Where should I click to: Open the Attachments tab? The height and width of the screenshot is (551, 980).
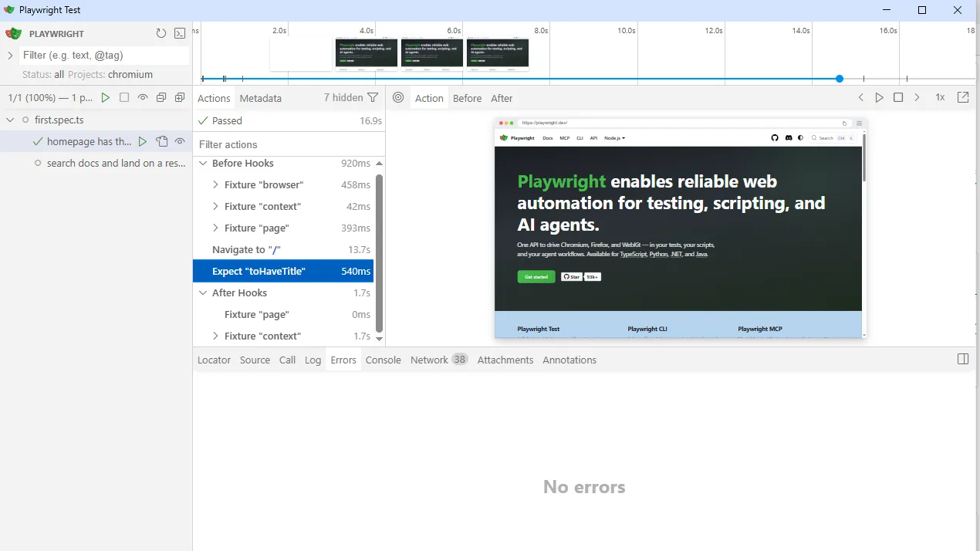(x=505, y=360)
